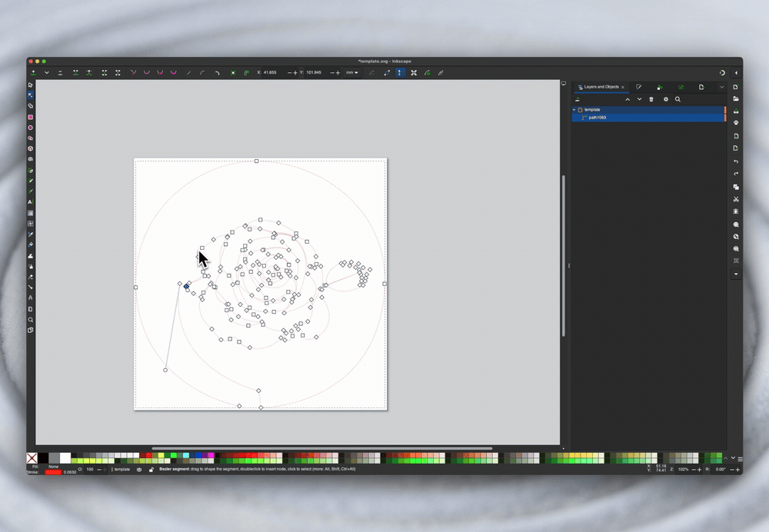Click Make selected nodes corner icon
The image size is (769, 532).
coord(133,72)
